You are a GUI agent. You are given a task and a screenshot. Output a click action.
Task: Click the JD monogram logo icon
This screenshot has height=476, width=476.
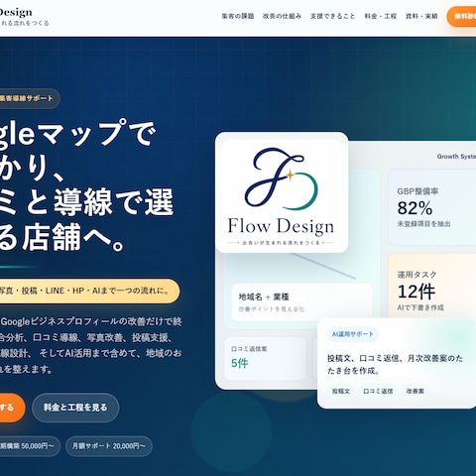(282, 178)
